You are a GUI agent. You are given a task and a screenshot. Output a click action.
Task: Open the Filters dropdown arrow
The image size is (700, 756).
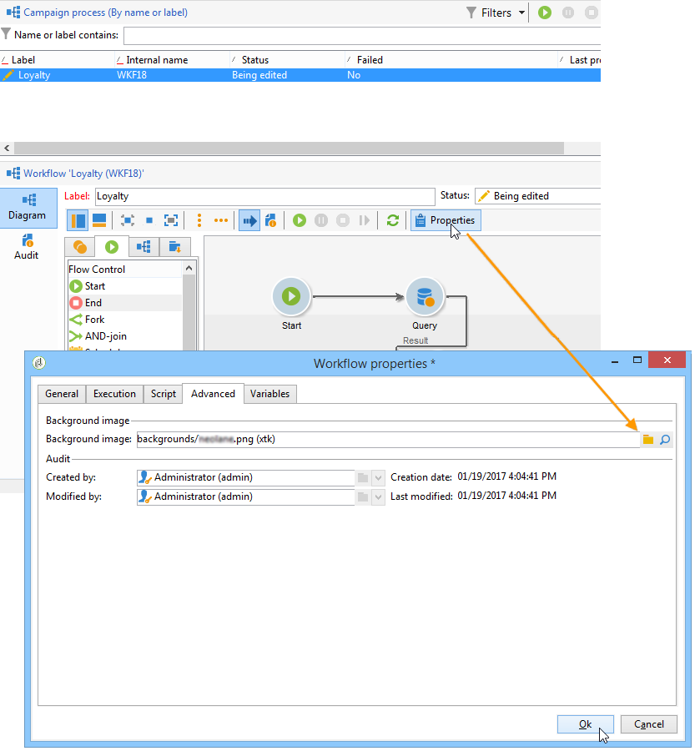[x=521, y=13]
